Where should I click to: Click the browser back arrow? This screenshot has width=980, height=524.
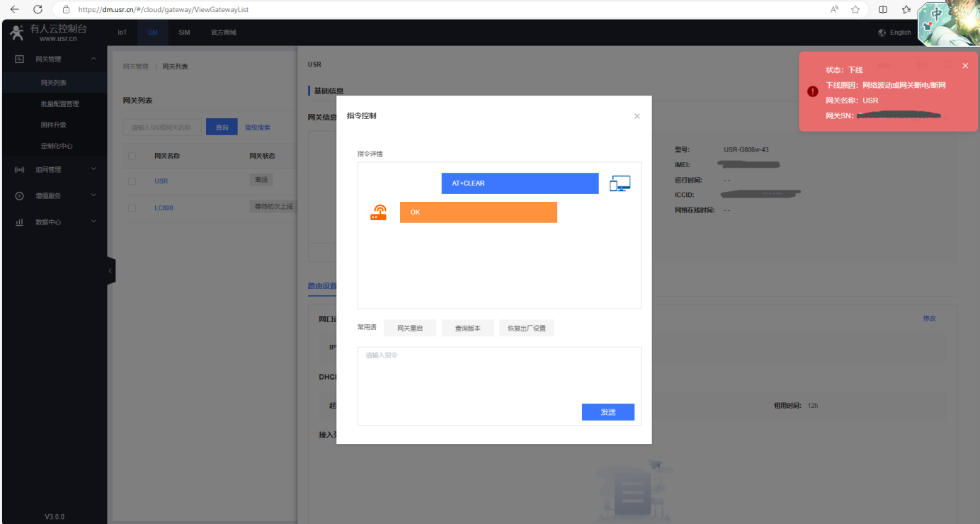tap(14, 9)
